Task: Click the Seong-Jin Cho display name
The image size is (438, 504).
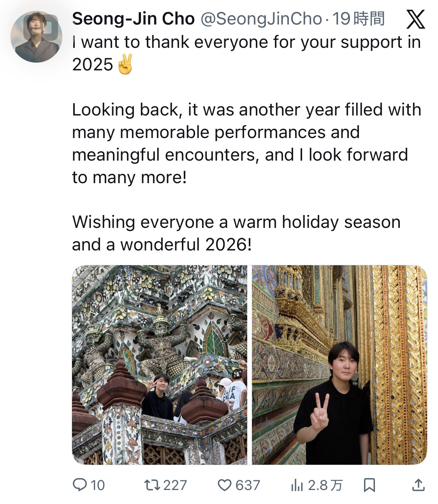Action: pos(133,19)
